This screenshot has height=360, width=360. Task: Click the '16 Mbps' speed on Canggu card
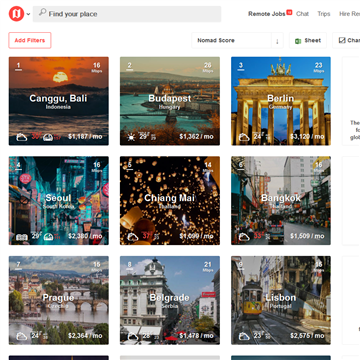pyautogui.click(x=97, y=67)
